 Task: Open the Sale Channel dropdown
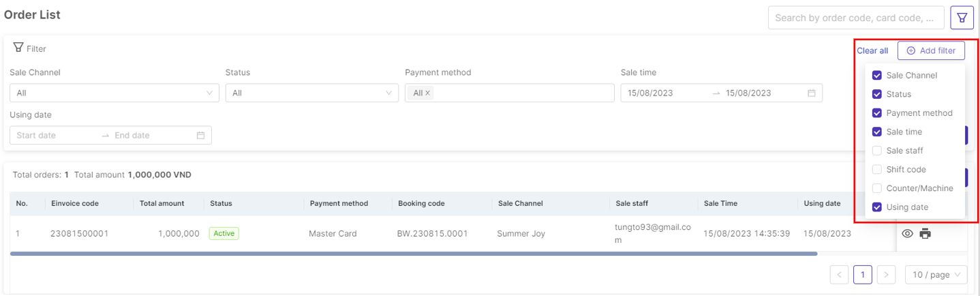click(x=114, y=93)
